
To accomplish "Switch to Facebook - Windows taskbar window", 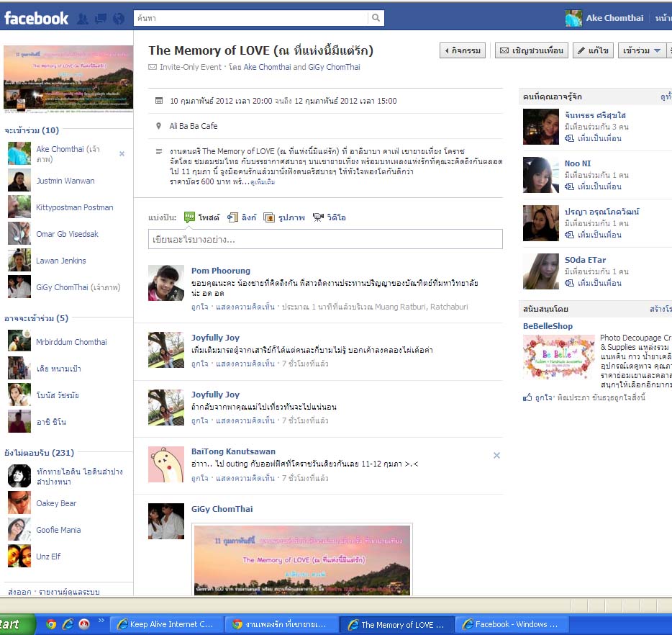I will pyautogui.click(x=512, y=624).
